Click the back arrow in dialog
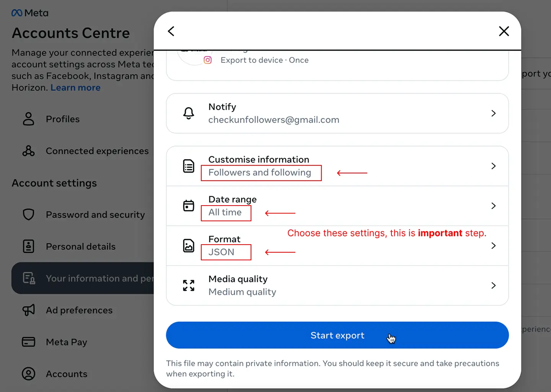 171,31
